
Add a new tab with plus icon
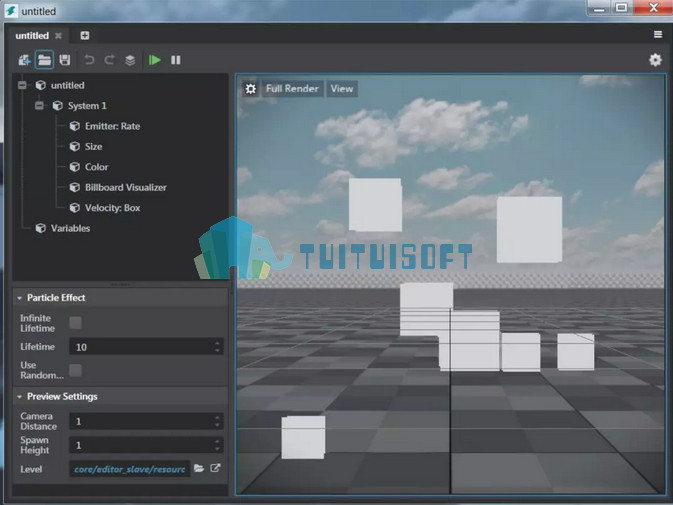click(x=85, y=36)
